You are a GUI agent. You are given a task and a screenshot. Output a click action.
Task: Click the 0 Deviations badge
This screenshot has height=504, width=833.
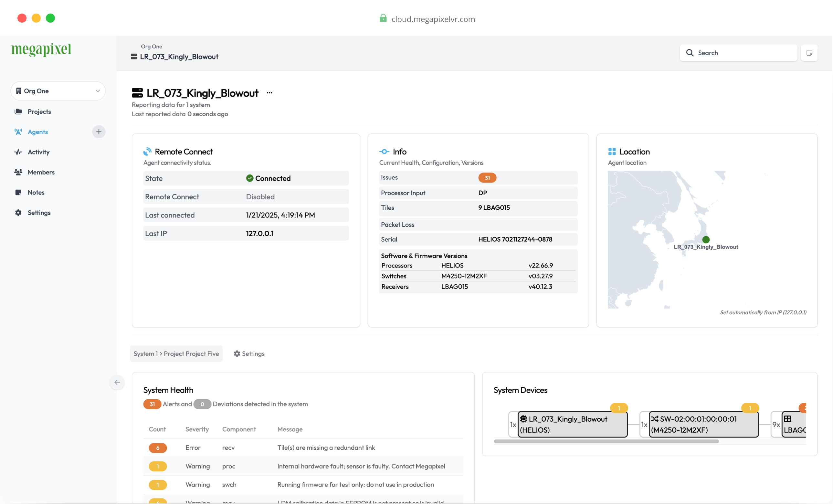tap(202, 404)
